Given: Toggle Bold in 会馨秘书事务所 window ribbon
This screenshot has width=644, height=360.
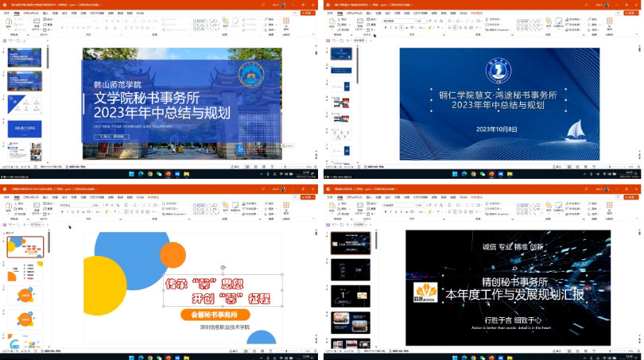Looking at the screenshot, I should [x=62, y=212].
